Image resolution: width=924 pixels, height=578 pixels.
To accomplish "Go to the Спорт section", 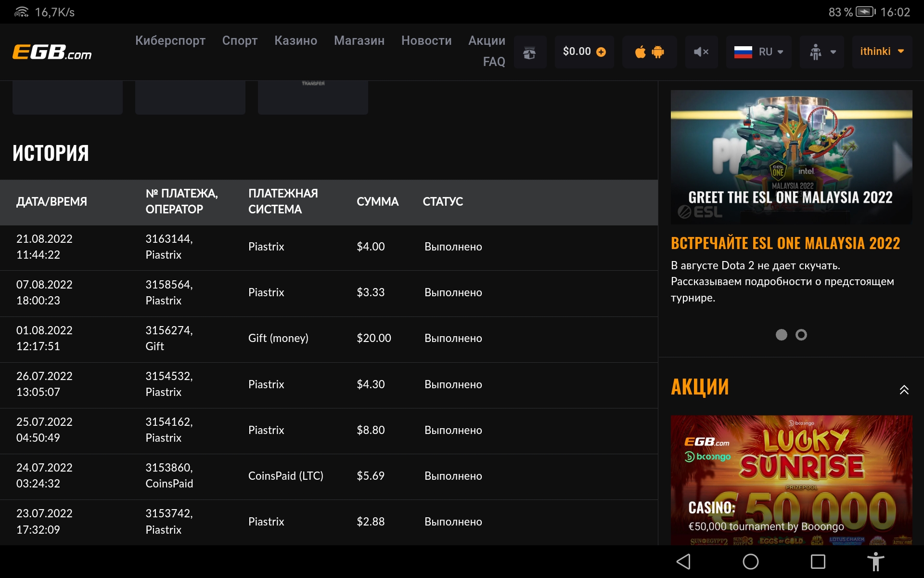I will 240,40.
